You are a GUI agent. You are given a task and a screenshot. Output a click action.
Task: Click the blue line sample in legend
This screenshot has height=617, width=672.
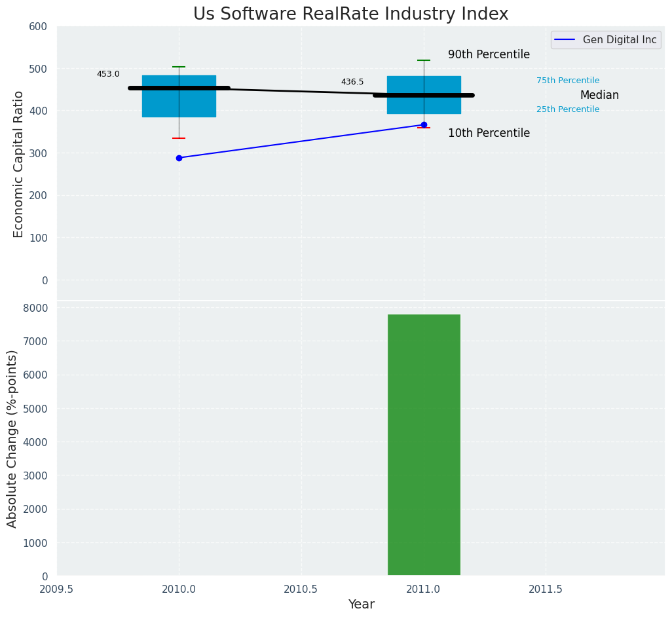(565, 40)
